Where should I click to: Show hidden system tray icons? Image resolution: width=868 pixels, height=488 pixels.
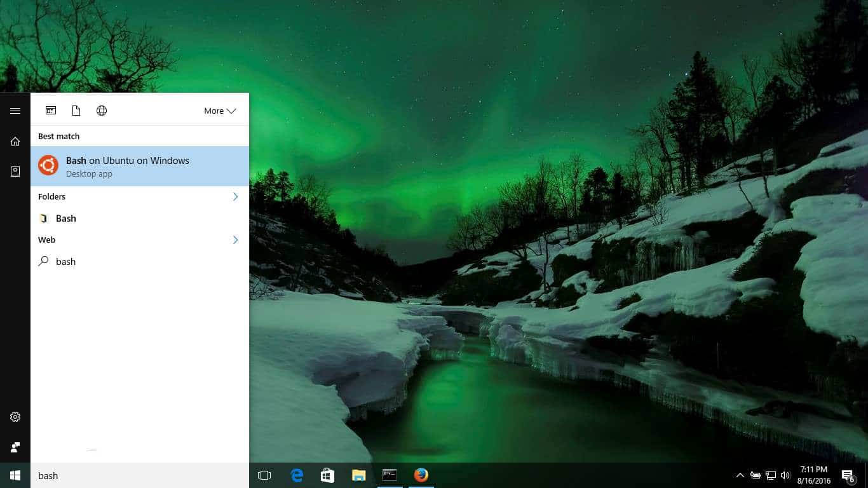point(740,475)
